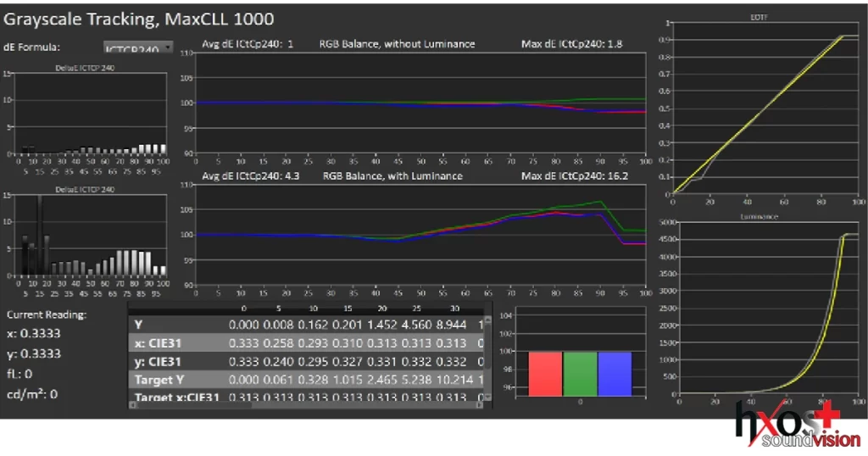Click the green bar in RGB chart
This screenshot has height=456, width=868.
pyautogui.click(x=581, y=372)
